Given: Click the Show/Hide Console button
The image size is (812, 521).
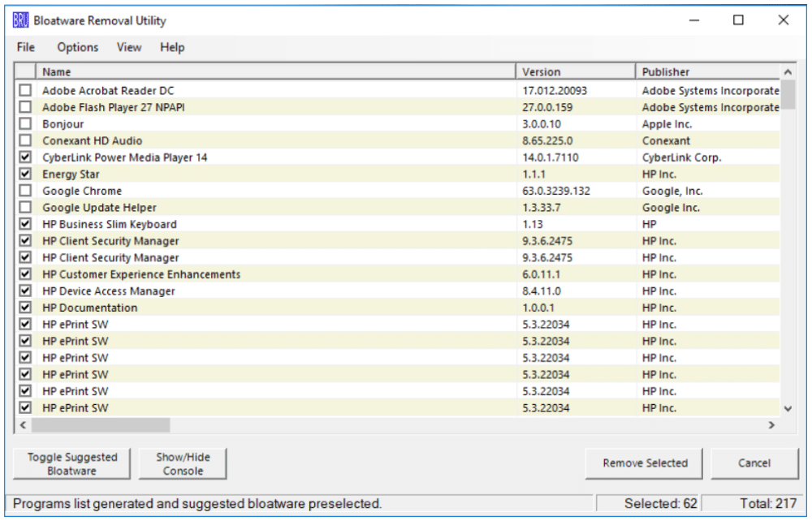Looking at the screenshot, I should click(x=183, y=463).
